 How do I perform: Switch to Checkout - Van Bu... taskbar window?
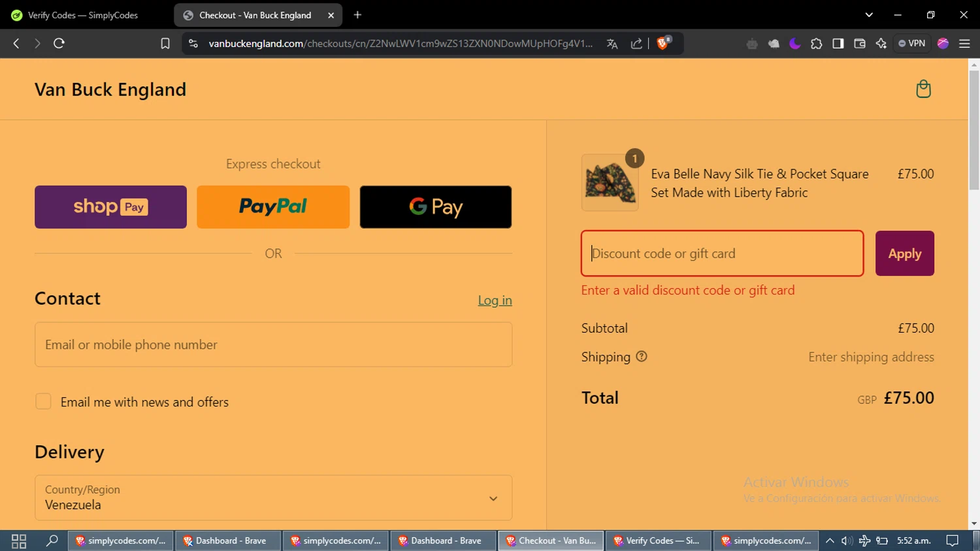tap(551, 541)
